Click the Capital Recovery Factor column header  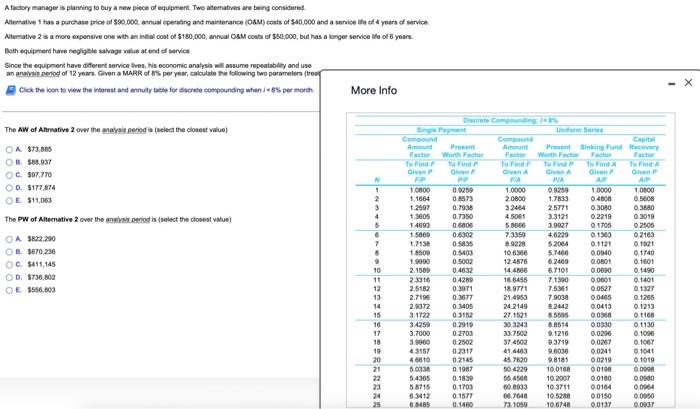(x=644, y=147)
